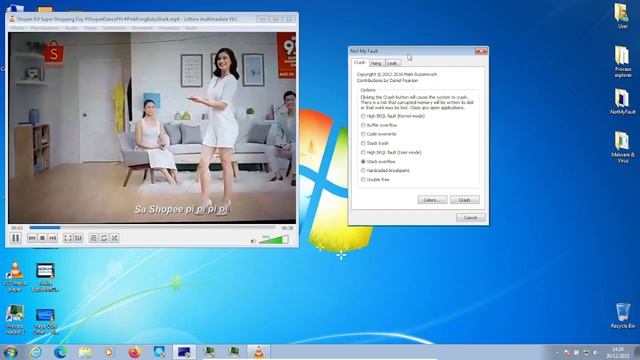Toggle VLC fullscreen mode
Viewport: 640px width, 360px height.
pyautogui.click(x=68, y=238)
